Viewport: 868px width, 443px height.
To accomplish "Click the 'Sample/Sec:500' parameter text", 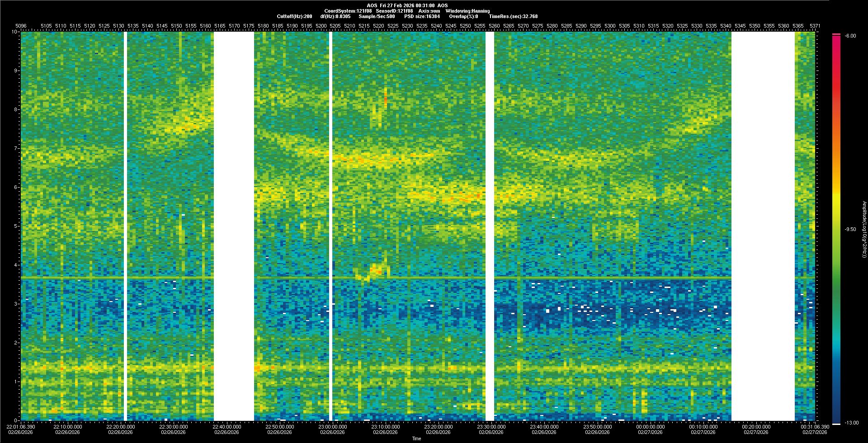I will pos(377,16).
